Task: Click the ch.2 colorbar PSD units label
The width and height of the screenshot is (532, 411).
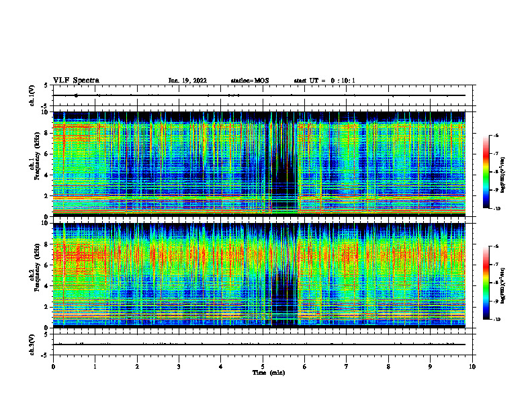Action: pyautogui.click(x=502, y=285)
